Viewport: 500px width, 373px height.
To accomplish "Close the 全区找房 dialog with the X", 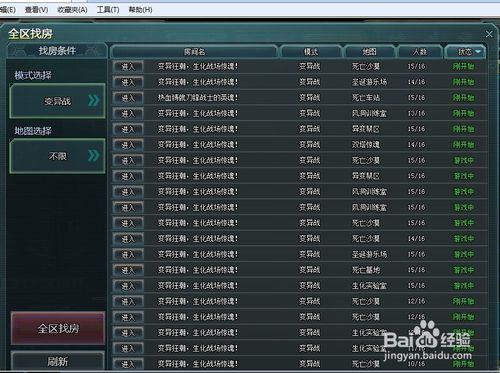I will click(x=489, y=34).
